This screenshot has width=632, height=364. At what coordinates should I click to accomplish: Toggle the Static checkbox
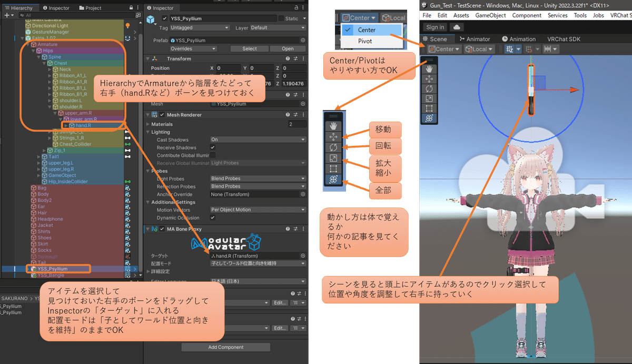281,18
